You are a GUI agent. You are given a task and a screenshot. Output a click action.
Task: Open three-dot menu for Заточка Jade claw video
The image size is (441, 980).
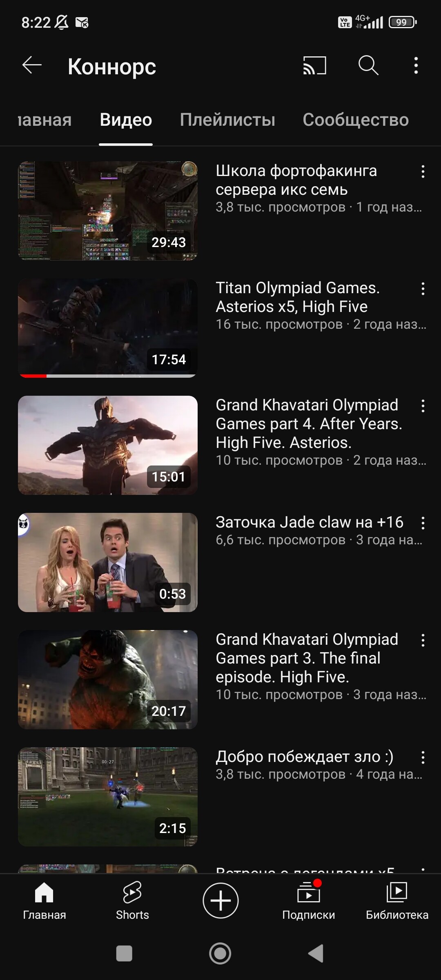pos(423,523)
